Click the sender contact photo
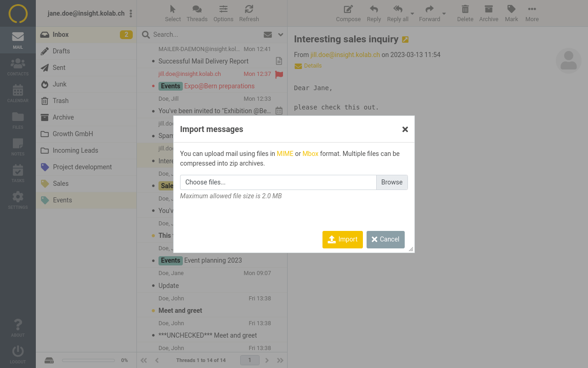588x368 pixels. (569, 60)
